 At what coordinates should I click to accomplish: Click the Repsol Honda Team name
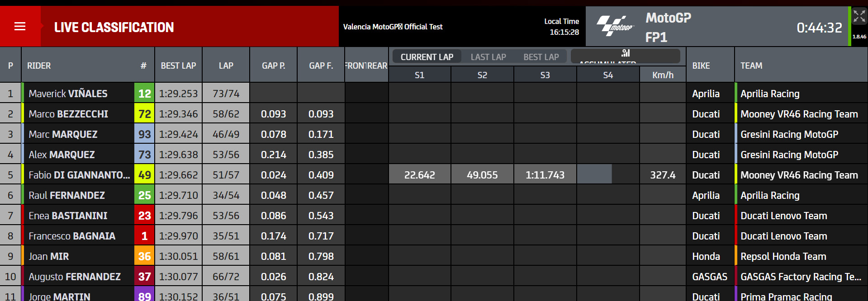point(783,256)
